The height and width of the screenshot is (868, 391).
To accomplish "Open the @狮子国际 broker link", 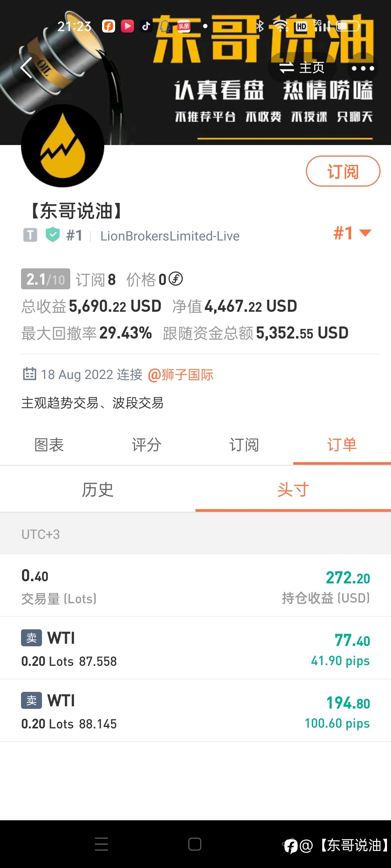I will tap(180, 375).
